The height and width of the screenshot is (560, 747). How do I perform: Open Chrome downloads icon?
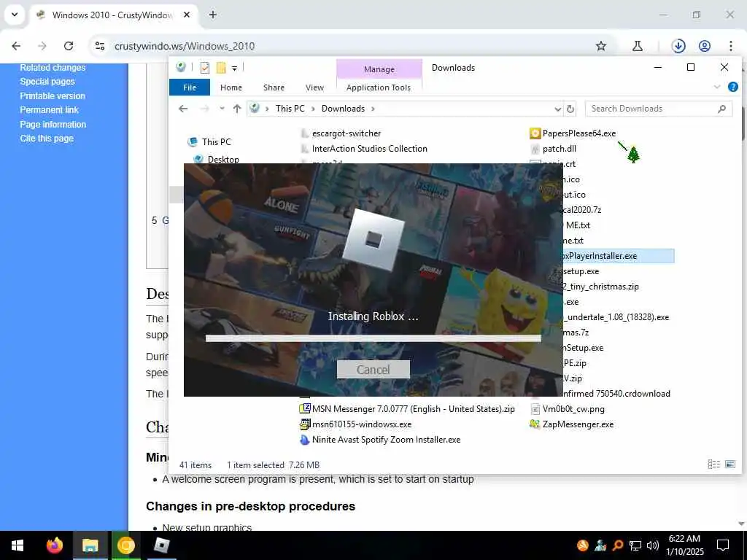(x=678, y=46)
